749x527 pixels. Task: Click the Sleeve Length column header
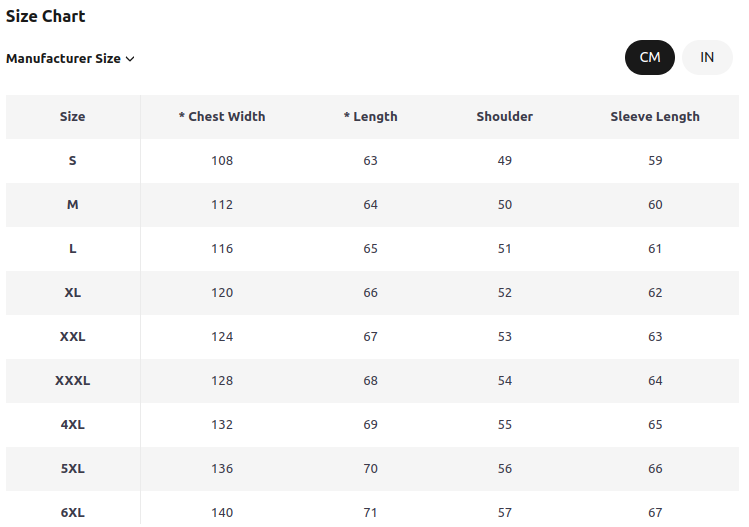pyautogui.click(x=655, y=117)
